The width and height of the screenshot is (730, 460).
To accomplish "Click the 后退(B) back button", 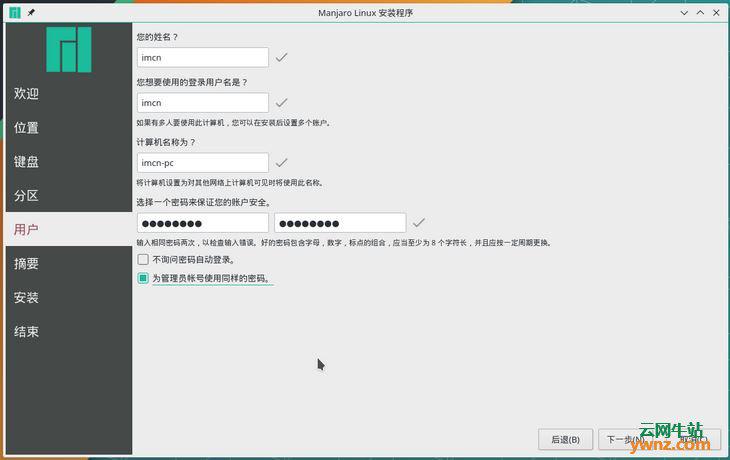I will click(565, 440).
